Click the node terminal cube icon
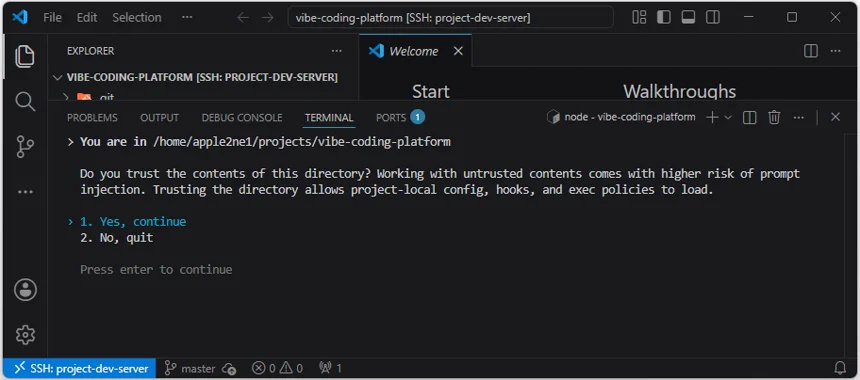Viewport: 860px width, 380px height. tap(553, 117)
